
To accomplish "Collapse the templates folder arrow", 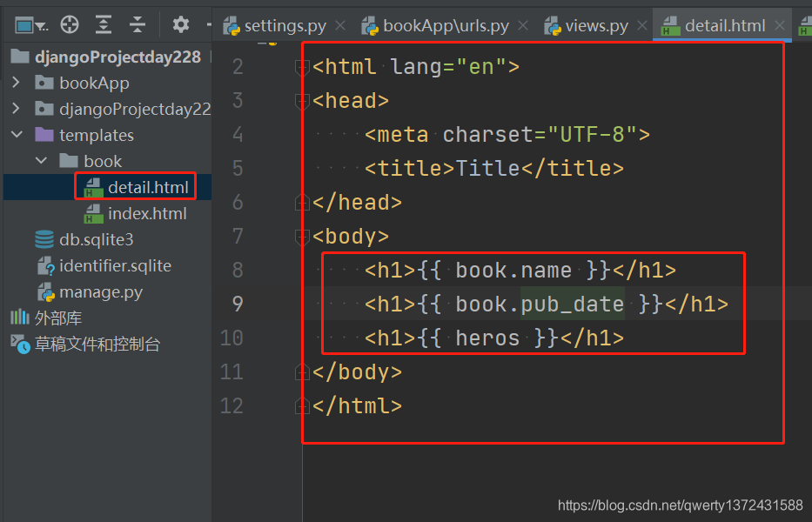I will (17, 135).
